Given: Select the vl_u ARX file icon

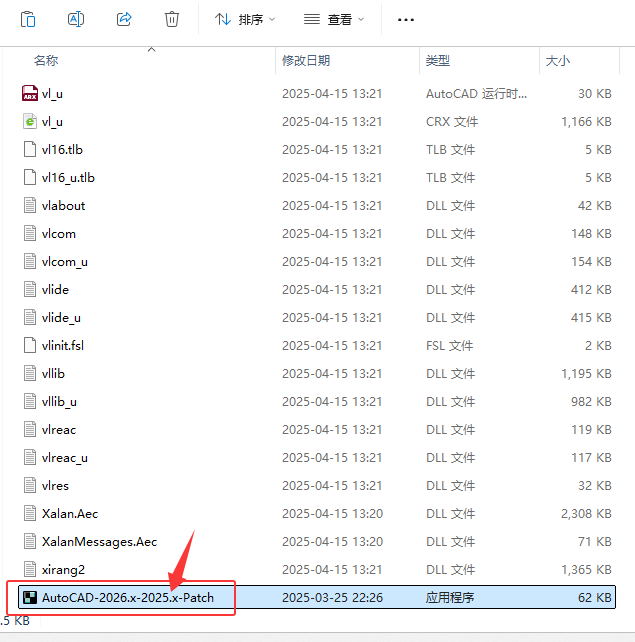Looking at the screenshot, I should click(30, 93).
